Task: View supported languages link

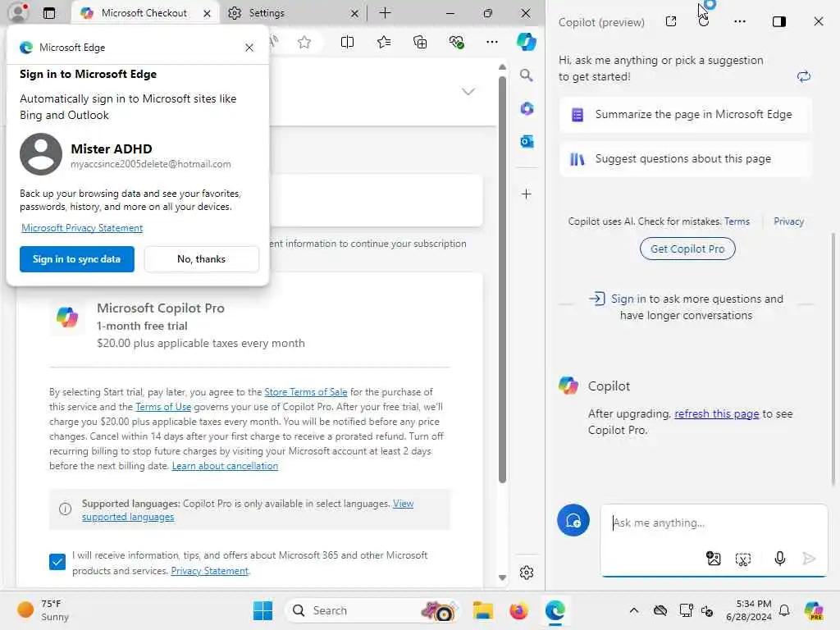Action: pos(248,510)
